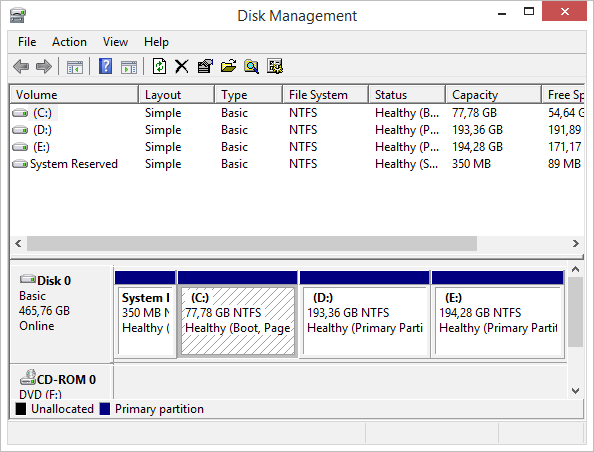
Task: Select the (E:) volume name in list
Action: pyautogui.click(x=41, y=147)
